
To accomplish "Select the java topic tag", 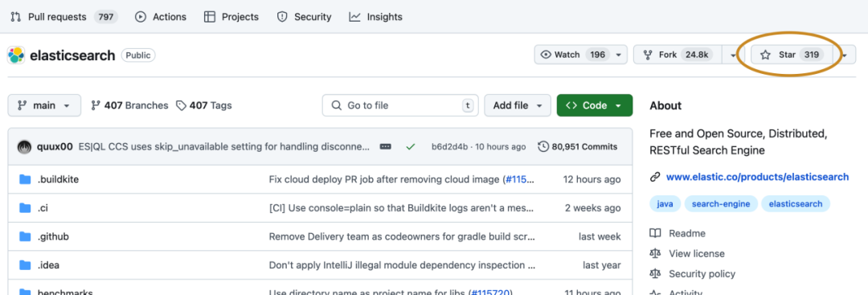I will [665, 203].
